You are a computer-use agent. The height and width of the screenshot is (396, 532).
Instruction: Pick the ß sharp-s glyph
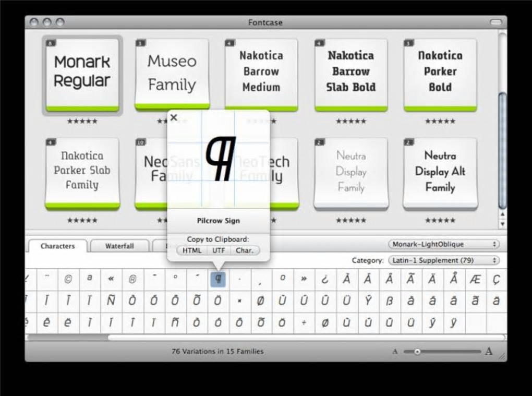[390, 301]
